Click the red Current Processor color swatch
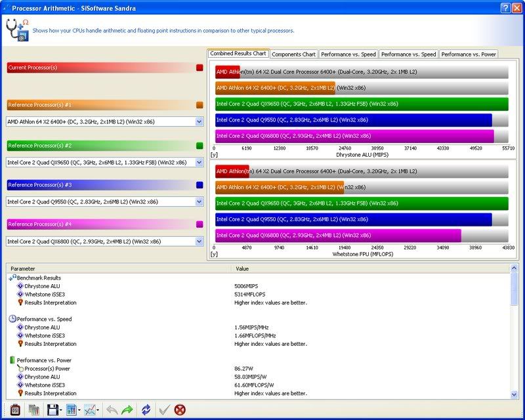Image resolution: width=525 pixels, height=420 pixels. point(199,68)
